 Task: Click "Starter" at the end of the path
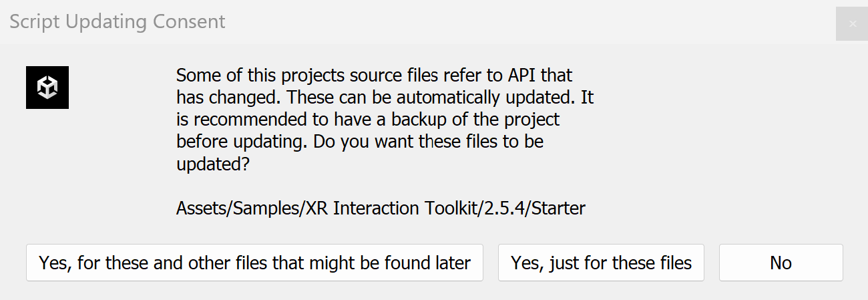point(558,208)
